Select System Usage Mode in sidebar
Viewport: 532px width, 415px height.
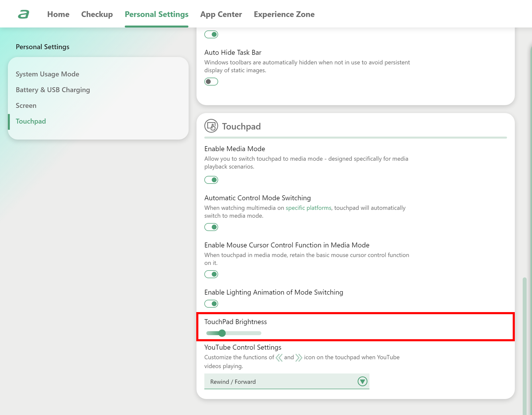(x=47, y=74)
